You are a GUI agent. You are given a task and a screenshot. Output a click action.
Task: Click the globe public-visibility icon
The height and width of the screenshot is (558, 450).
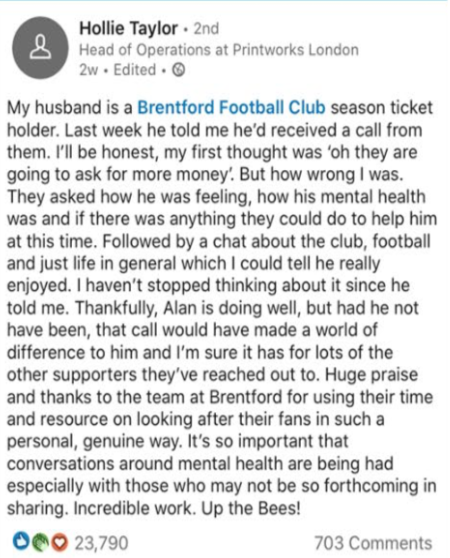coord(178,70)
